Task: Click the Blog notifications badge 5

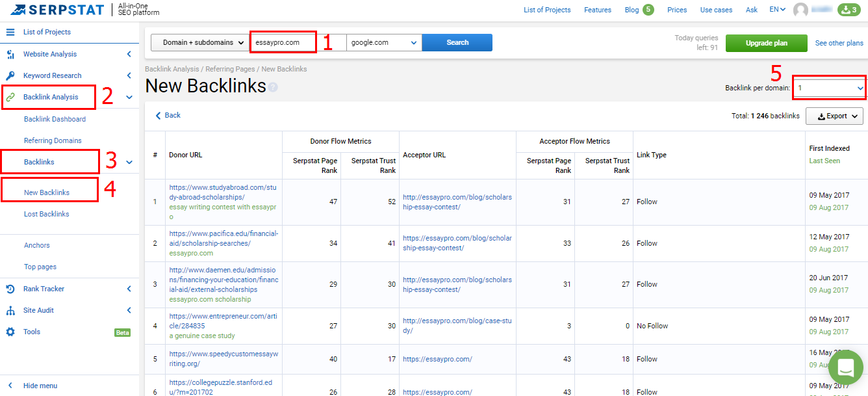Action: [x=648, y=10]
